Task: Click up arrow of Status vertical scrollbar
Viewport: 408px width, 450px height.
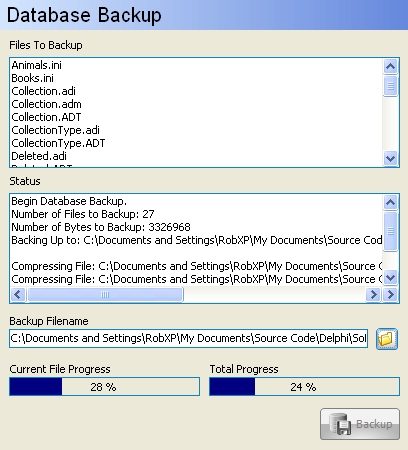Action: coord(390,203)
